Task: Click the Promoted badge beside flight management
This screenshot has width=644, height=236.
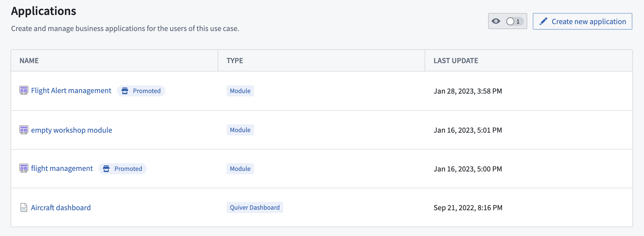Action: (123, 169)
